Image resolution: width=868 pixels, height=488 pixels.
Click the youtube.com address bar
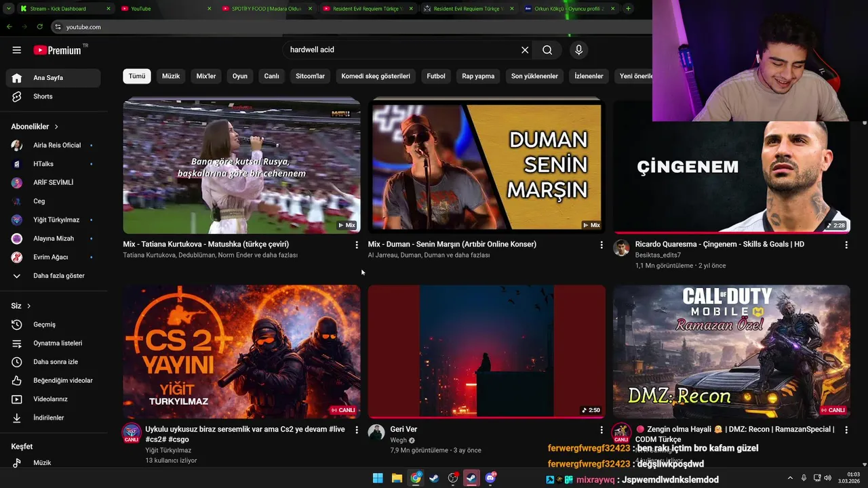click(x=353, y=27)
